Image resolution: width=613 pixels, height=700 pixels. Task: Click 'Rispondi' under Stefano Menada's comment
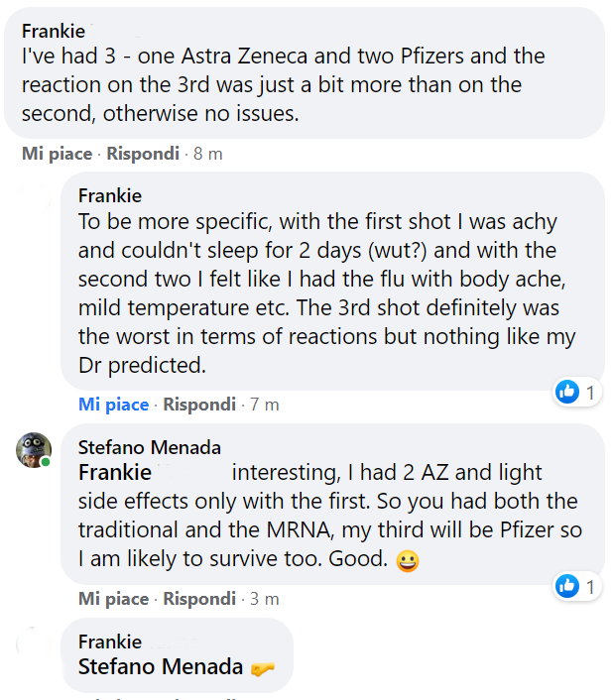[x=199, y=599]
